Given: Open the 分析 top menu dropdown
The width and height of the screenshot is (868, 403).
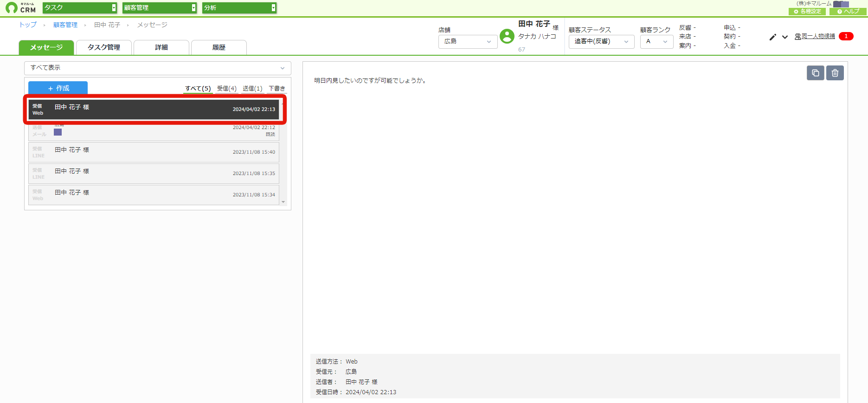Looking at the screenshot, I should 239,8.
